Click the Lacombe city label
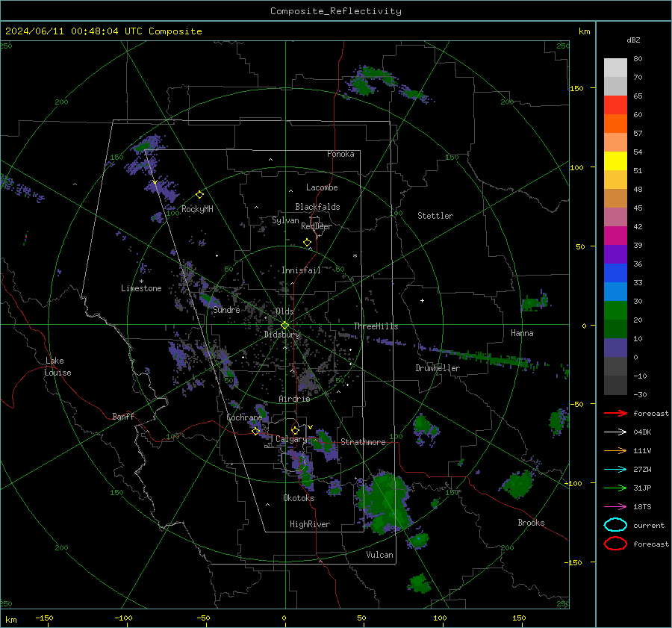Image resolution: width=672 pixels, height=628 pixels. tap(322, 187)
